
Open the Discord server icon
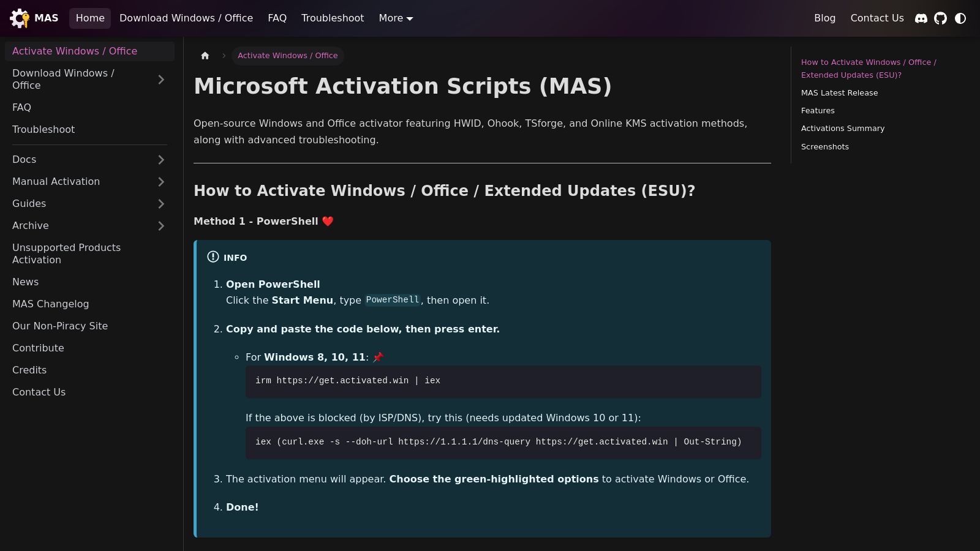point(921,18)
